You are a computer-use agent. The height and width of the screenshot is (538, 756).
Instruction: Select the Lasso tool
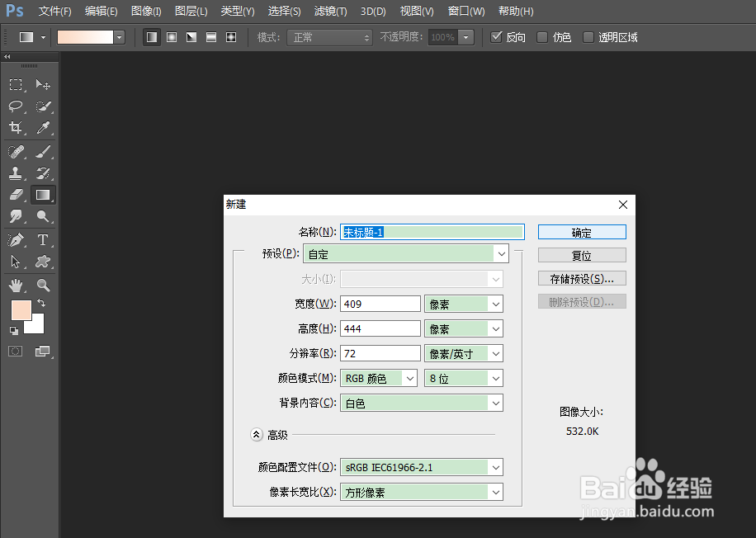16,106
